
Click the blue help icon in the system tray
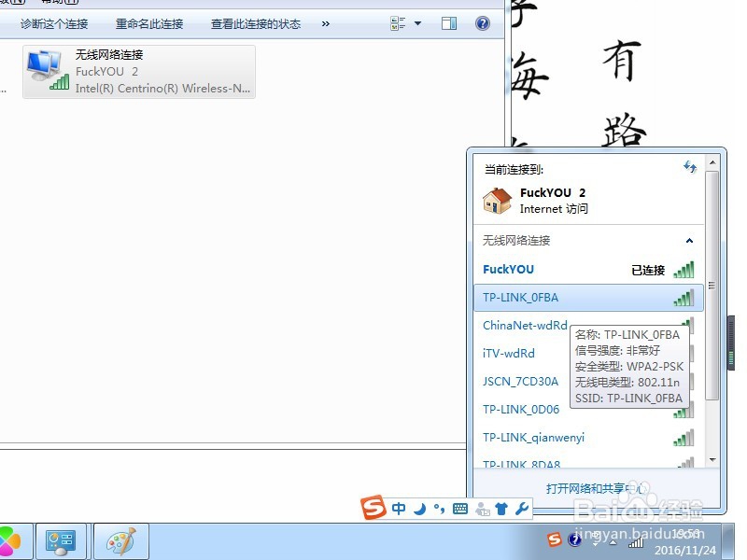(x=574, y=539)
